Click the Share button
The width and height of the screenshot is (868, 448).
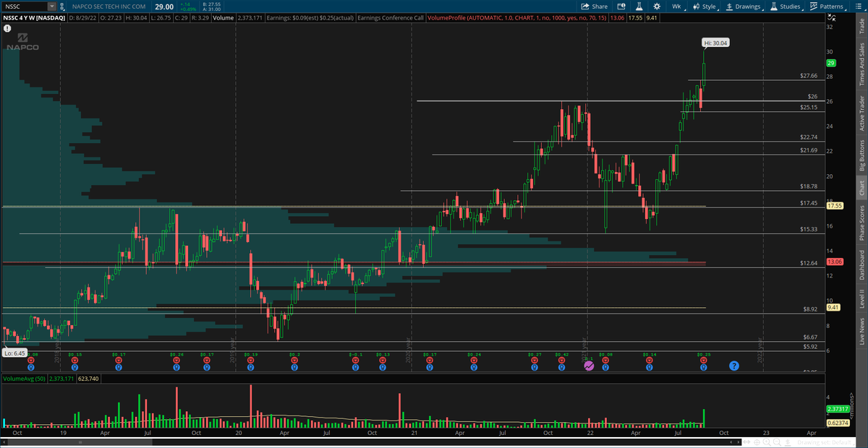(x=595, y=6)
